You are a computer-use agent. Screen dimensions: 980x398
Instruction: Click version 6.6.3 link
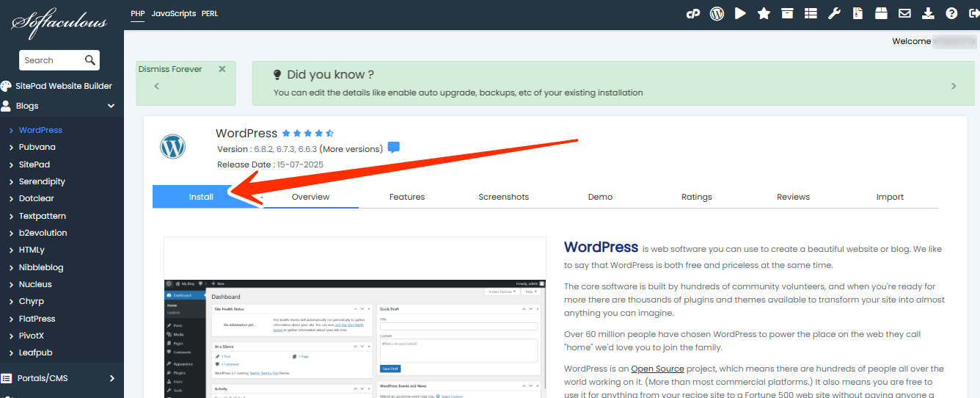coord(307,149)
